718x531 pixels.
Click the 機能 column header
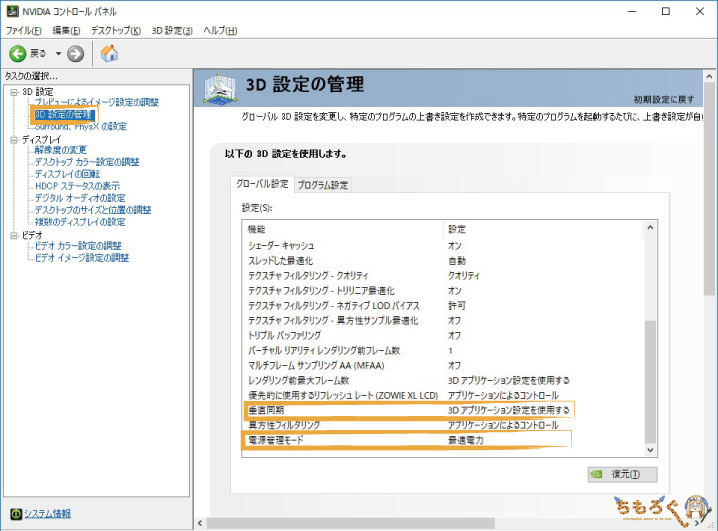pos(343,229)
